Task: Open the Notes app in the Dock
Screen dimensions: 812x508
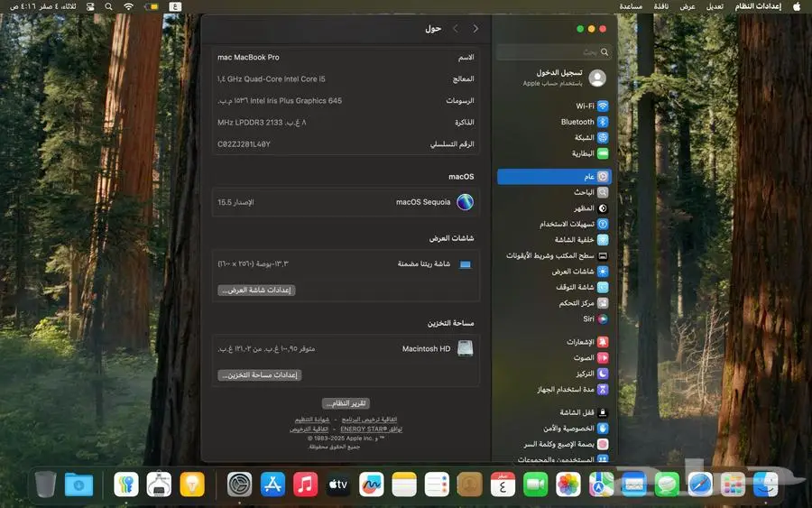Action: [x=404, y=485]
